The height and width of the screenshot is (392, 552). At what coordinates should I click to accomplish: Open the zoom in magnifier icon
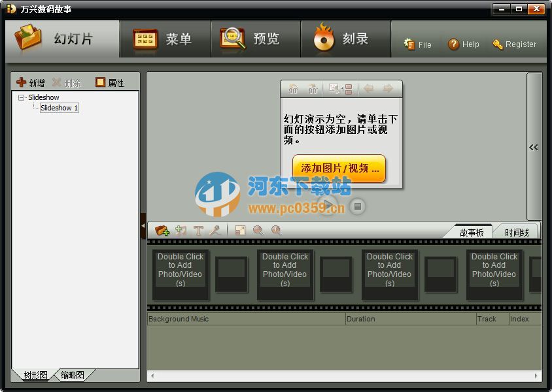(276, 230)
